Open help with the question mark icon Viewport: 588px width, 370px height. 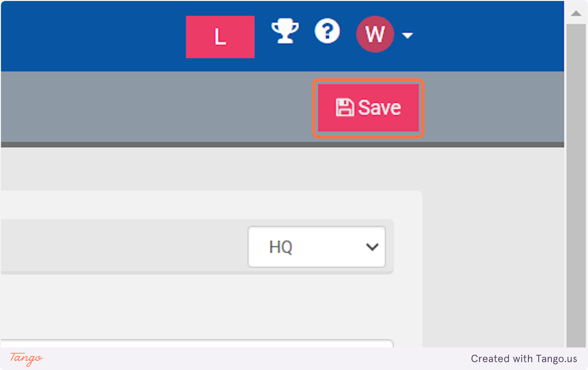(327, 32)
